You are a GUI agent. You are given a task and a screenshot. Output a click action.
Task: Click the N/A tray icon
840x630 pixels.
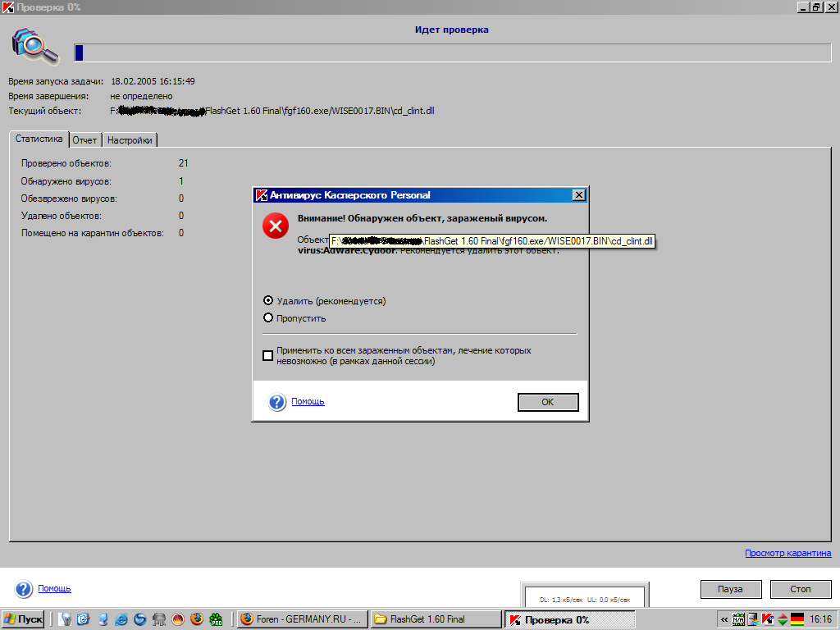[x=738, y=620]
